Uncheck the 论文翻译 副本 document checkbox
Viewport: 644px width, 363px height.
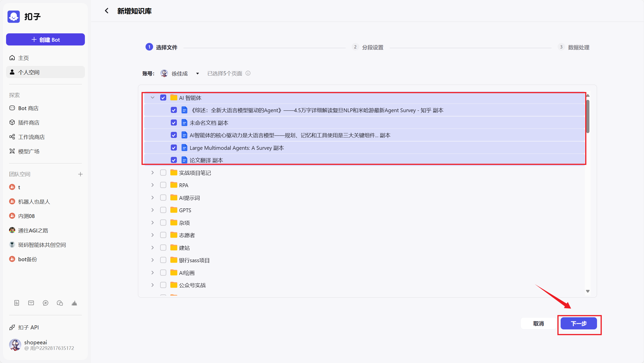coord(174,160)
